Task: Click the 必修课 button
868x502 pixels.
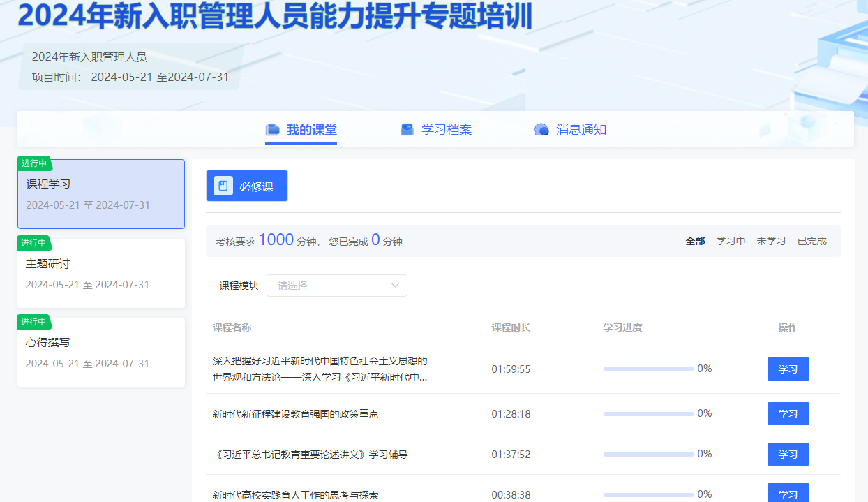Action: tap(247, 186)
